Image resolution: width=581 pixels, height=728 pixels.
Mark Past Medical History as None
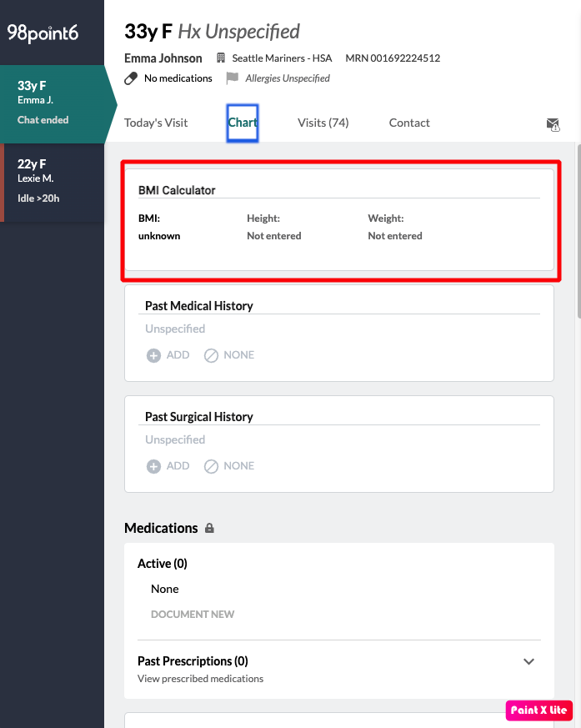click(x=229, y=355)
